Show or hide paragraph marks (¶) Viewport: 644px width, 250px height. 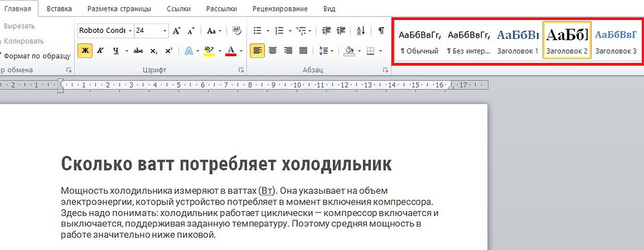point(382,30)
